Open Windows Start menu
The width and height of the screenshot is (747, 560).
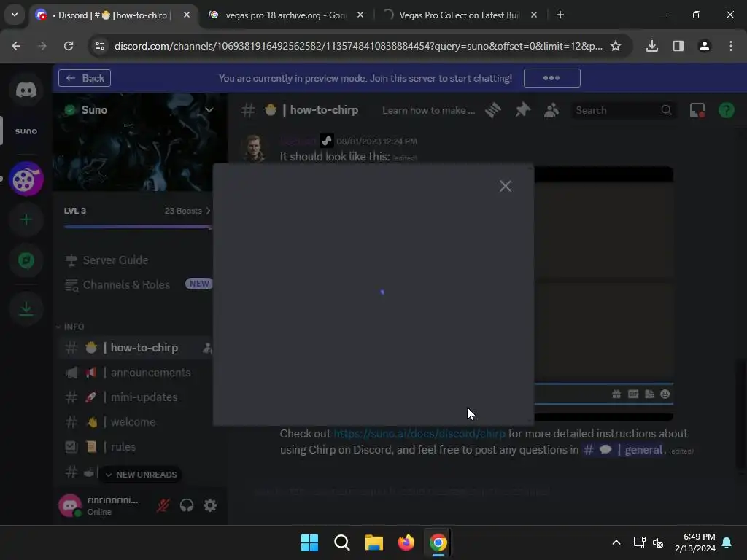[x=309, y=542]
